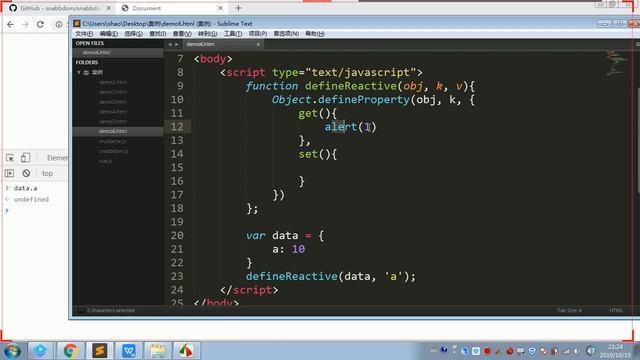Go to next tab with right arrow
The width and height of the screenshot is (640, 360).
tap(176, 44)
